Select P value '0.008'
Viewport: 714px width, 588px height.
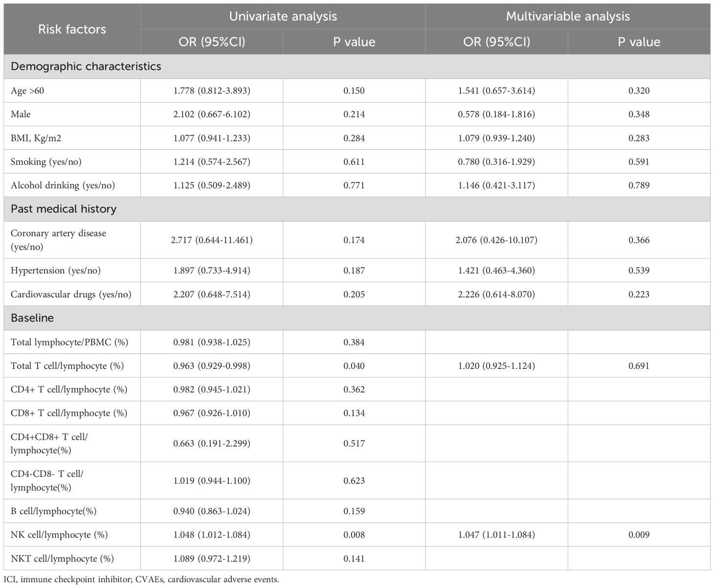click(354, 535)
